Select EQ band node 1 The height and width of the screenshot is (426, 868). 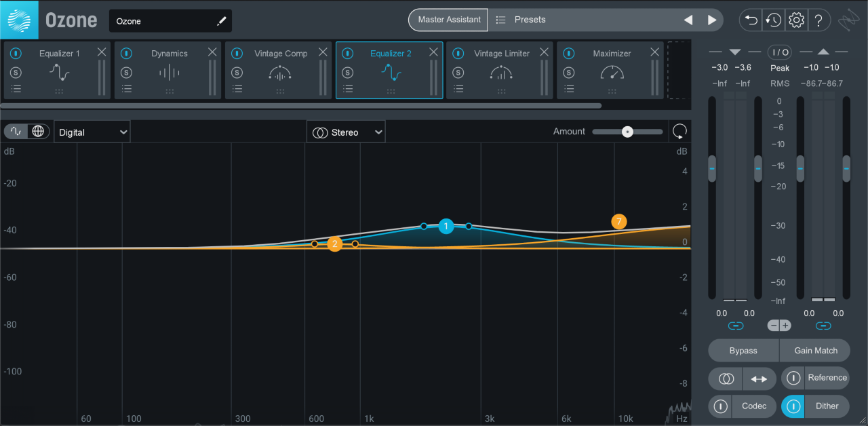tap(446, 227)
